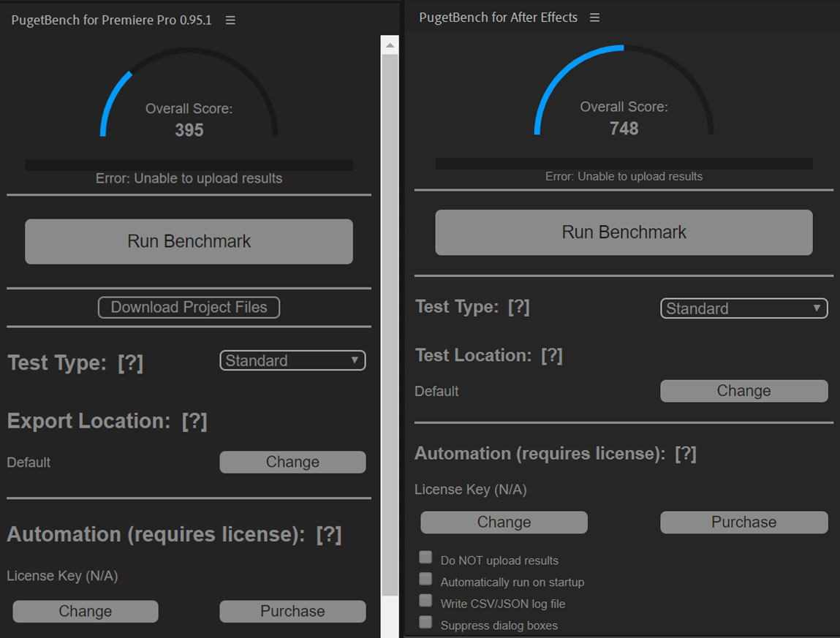The image size is (840, 638).
Task: Expand Premiere Pro Test Type Standard dropdown
Action: click(x=292, y=360)
